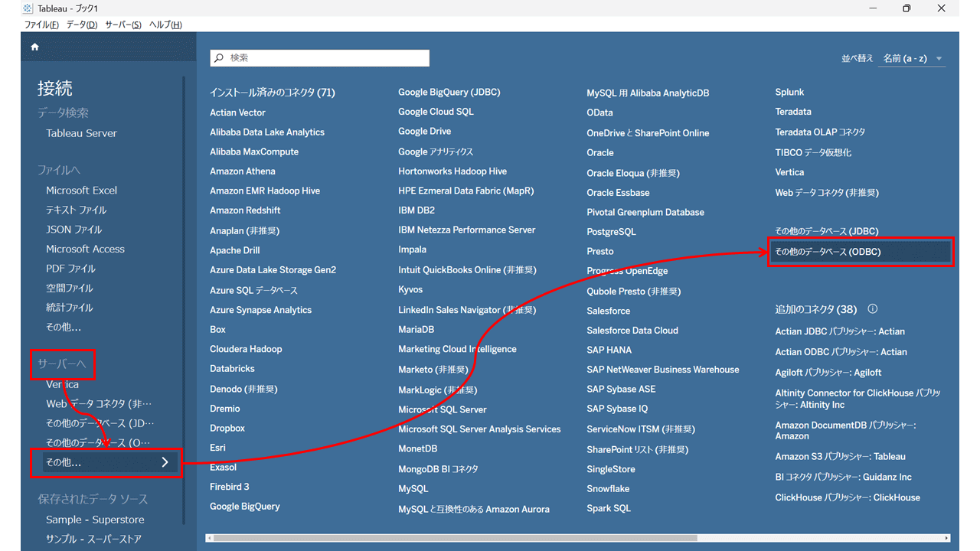Pick the SAP HANA connector

[609, 350]
